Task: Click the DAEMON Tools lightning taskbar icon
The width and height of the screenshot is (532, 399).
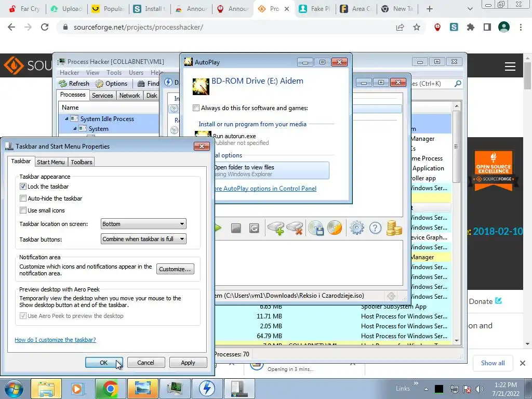Action: coord(207,389)
